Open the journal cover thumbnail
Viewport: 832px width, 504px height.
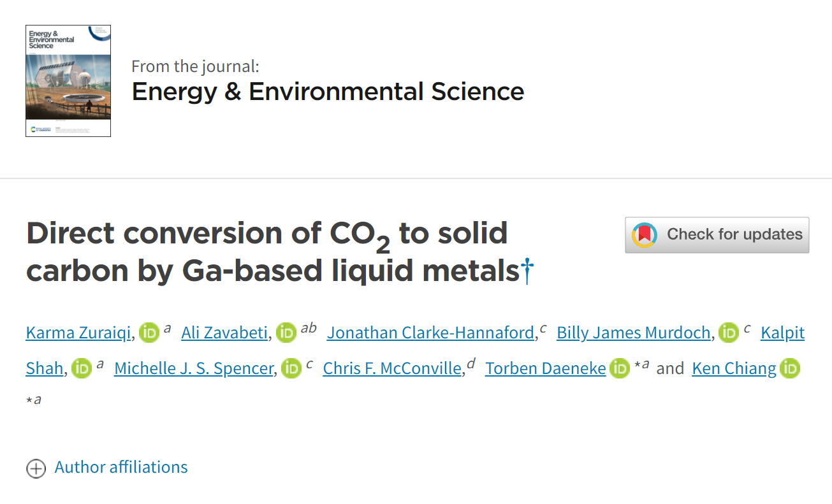point(68,81)
